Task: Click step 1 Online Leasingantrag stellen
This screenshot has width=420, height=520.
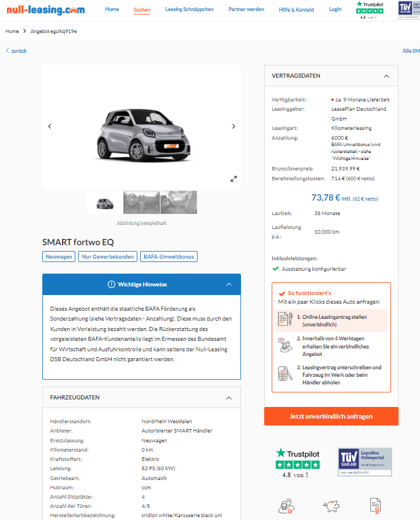Action: click(331, 321)
